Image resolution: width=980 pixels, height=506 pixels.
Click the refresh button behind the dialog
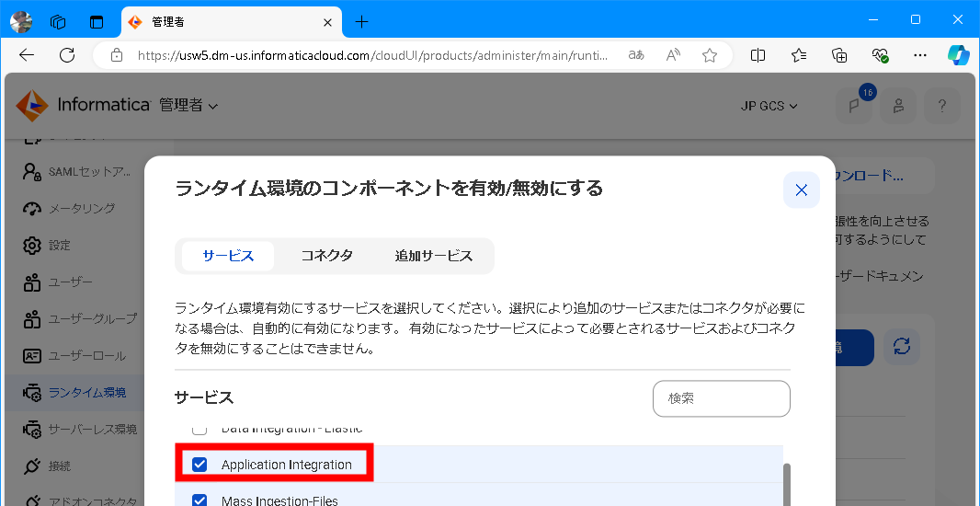(x=901, y=347)
